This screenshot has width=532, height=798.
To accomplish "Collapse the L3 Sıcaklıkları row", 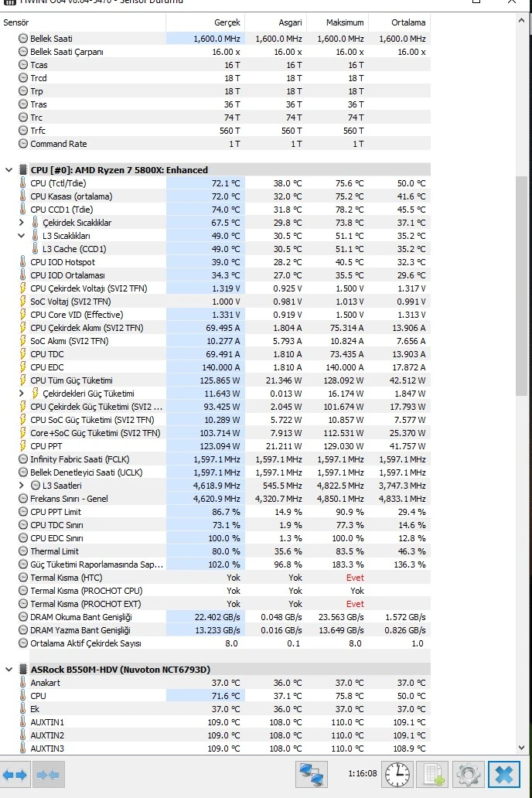I will [21, 236].
